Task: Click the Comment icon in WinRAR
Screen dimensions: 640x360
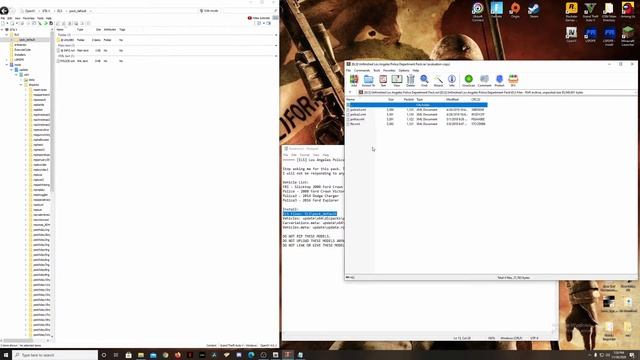Action: coord(484,80)
